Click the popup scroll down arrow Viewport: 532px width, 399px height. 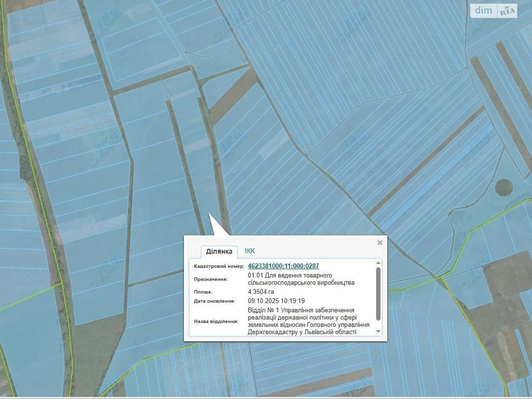pyautogui.click(x=378, y=332)
